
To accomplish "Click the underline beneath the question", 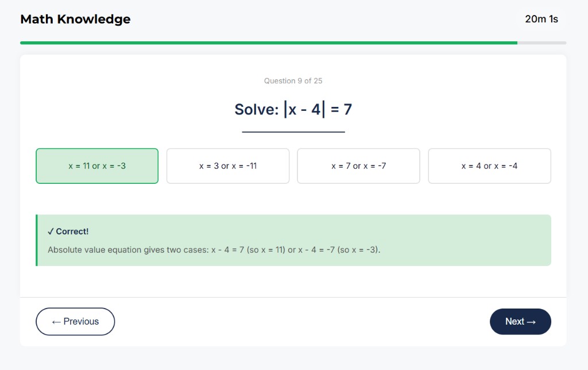I will point(293,130).
